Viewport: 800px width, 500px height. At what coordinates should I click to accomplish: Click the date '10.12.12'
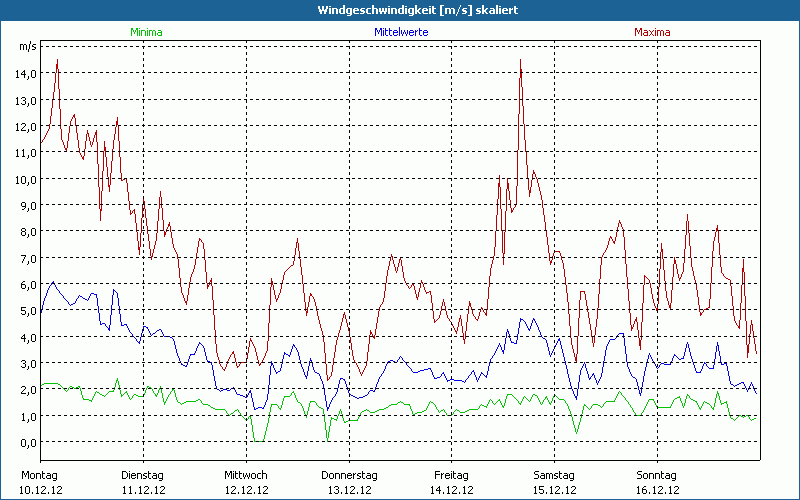[x=41, y=490]
